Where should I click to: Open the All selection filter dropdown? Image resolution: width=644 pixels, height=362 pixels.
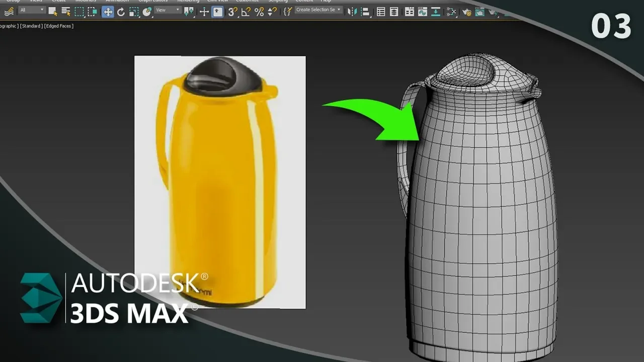pyautogui.click(x=32, y=10)
